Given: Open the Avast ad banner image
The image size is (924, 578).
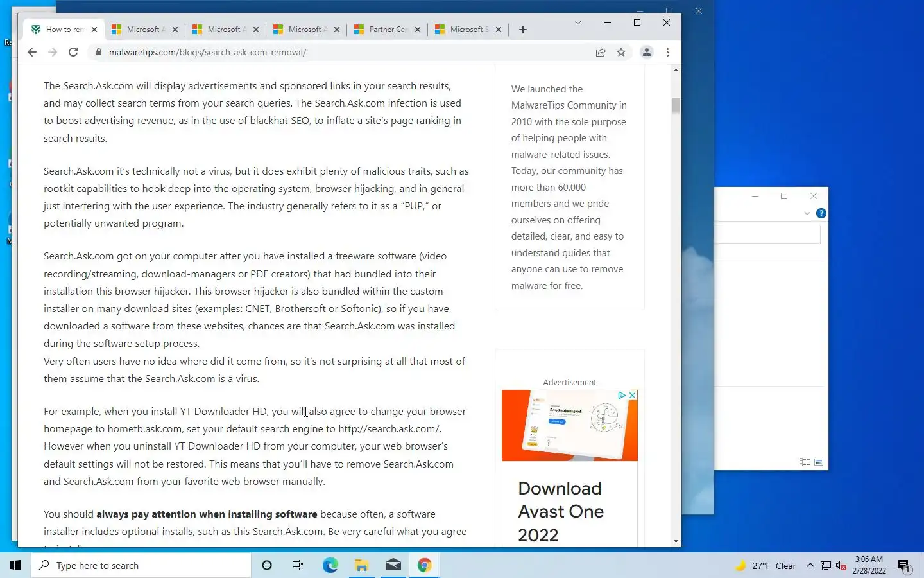Looking at the screenshot, I should pyautogui.click(x=570, y=425).
